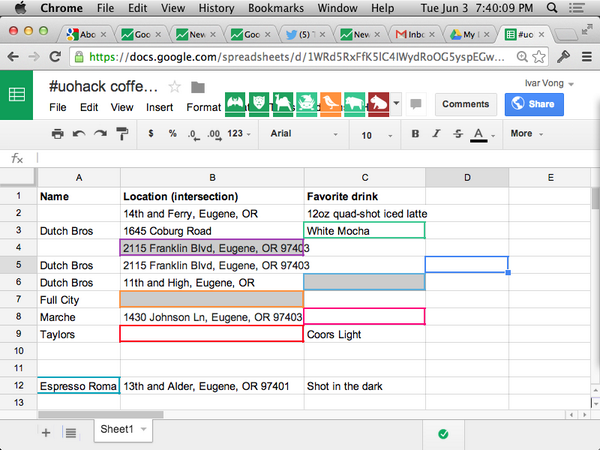Open Chrome History menu in menu bar

point(216,8)
